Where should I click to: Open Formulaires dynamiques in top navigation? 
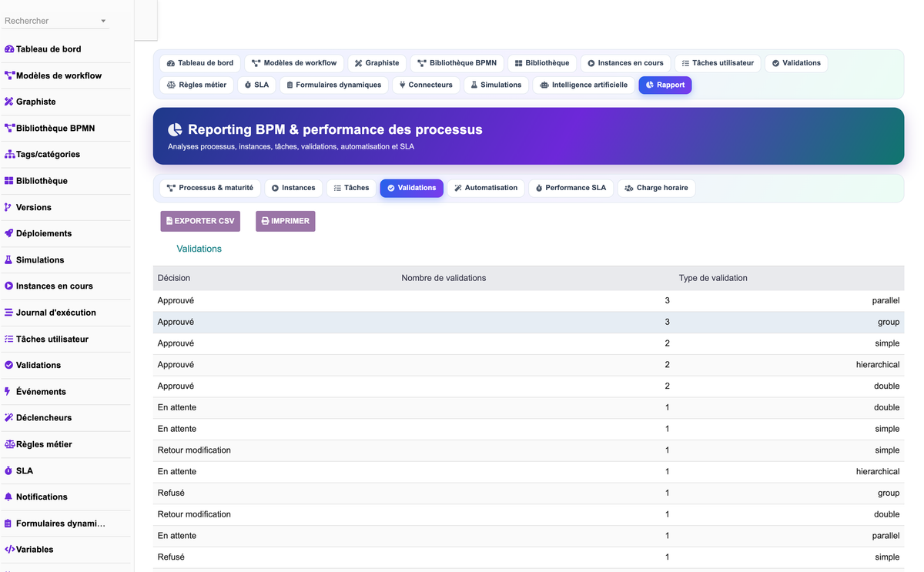[334, 85]
